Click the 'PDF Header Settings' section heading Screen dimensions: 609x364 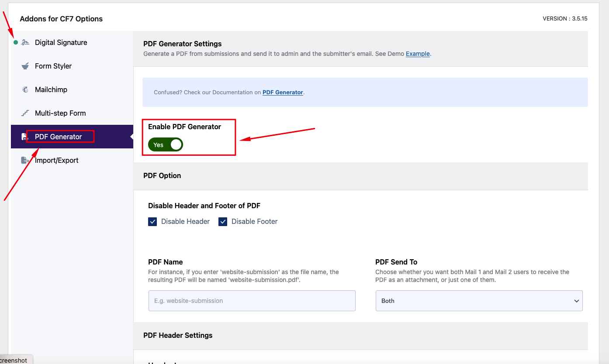[x=178, y=335]
